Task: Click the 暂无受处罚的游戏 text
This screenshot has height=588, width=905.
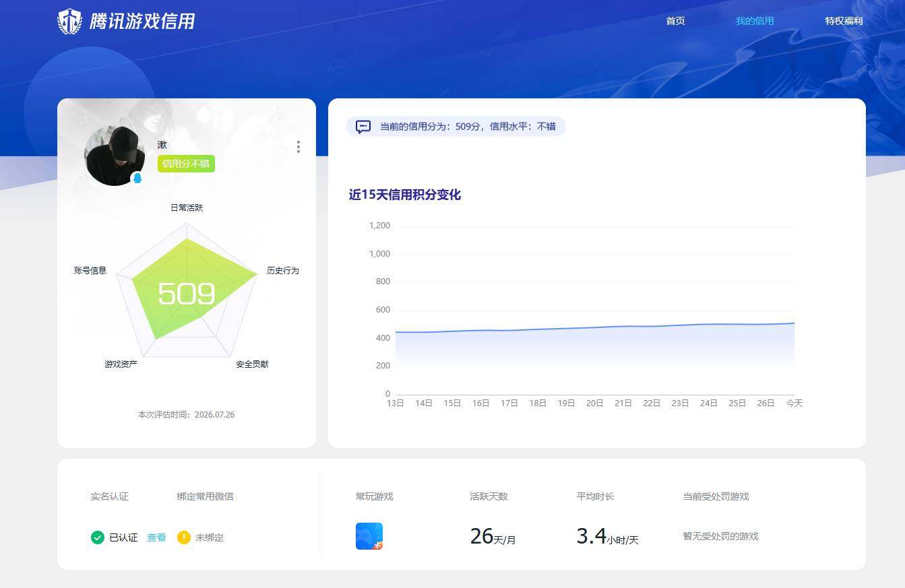Action: click(x=720, y=536)
